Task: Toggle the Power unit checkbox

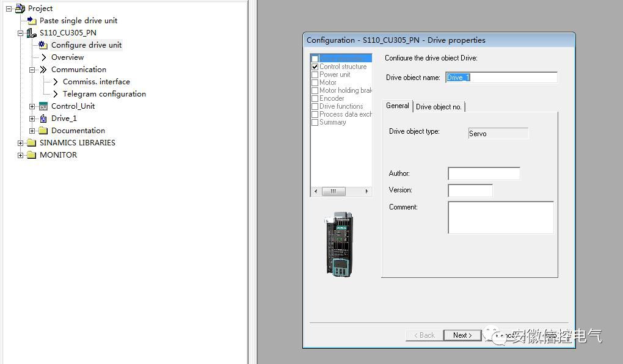Action: click(315, 75)
